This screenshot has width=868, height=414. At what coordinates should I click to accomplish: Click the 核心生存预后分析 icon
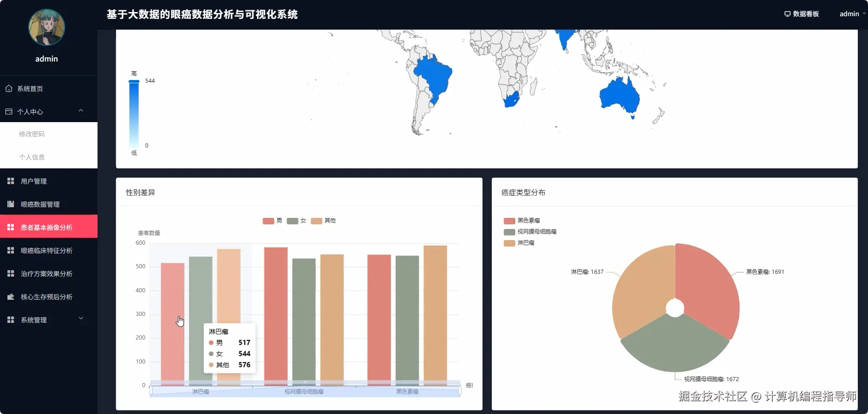pos(11,297)
